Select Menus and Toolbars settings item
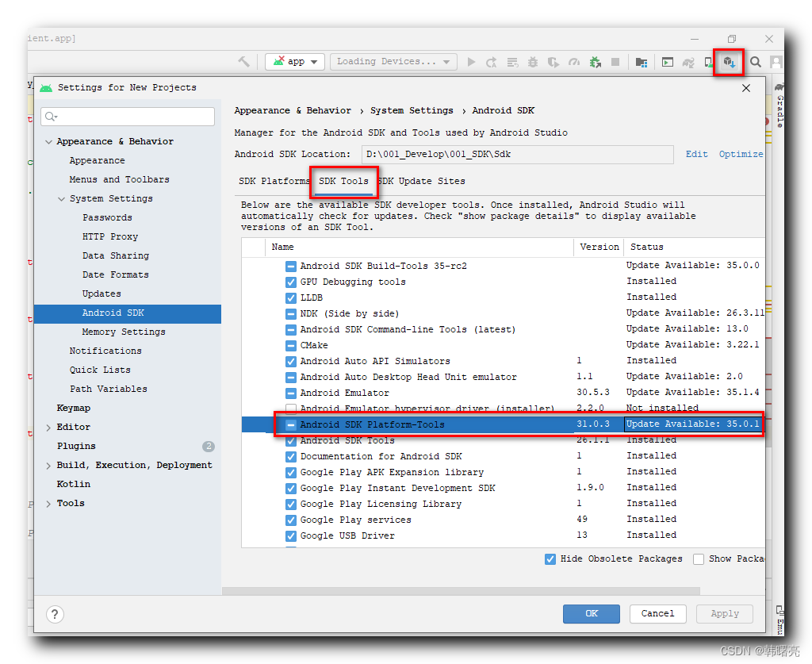This screenshot has width=812, height=664. pos(119,179)
